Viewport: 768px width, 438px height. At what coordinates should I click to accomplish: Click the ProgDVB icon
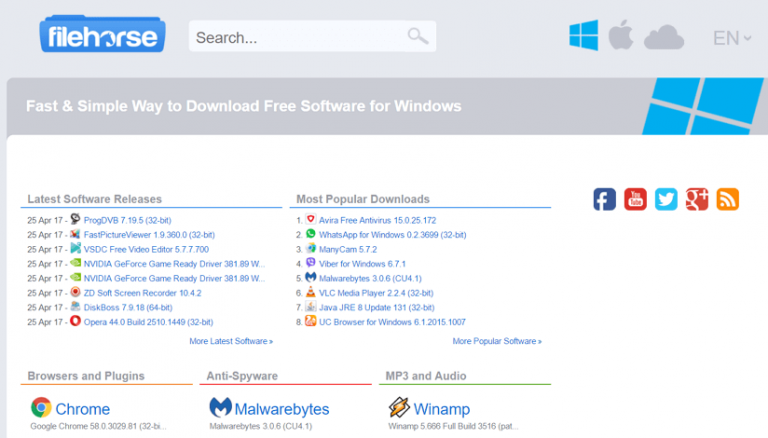click(75, 219)
